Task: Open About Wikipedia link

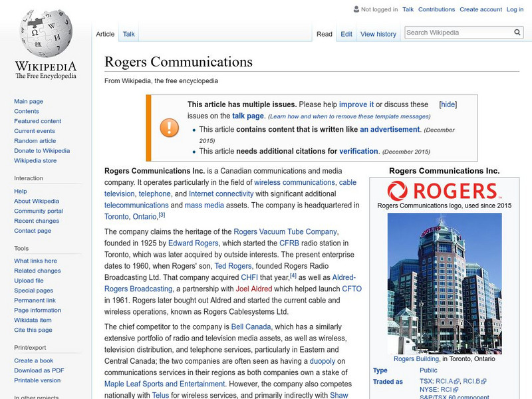Action: tap(37, 201)
